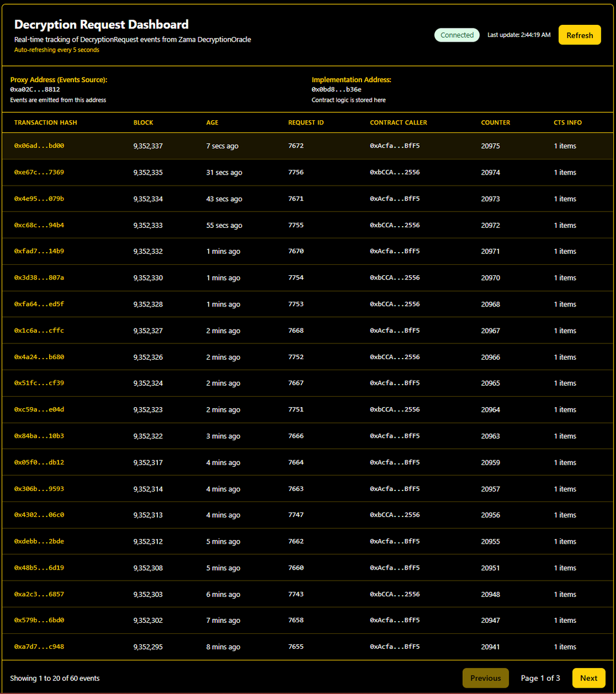
Task: Click the Contract Caller column header
Action: (399, 123)
